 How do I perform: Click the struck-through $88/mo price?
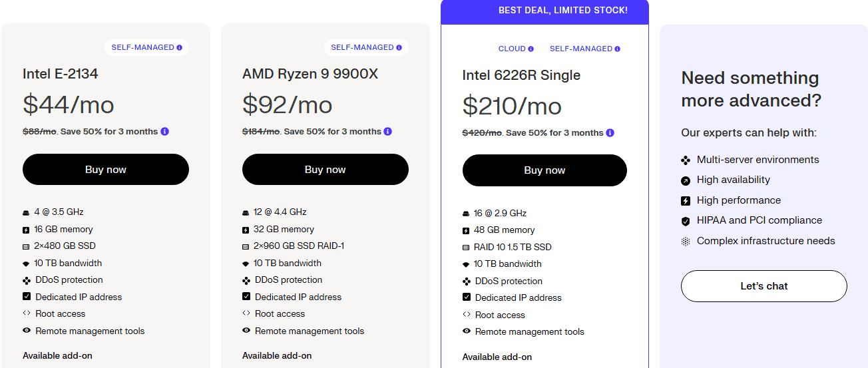point(39,132)
